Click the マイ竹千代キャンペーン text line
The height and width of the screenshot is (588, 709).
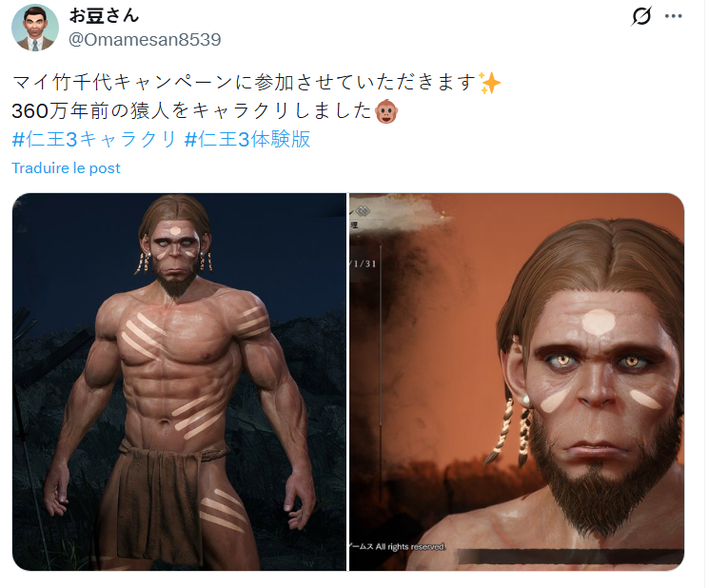pyautogui.click(x=256, y=83)
